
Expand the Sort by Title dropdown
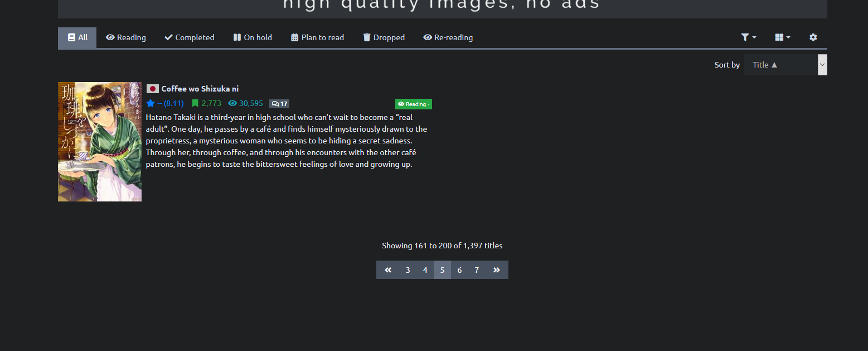pos(785,65)
